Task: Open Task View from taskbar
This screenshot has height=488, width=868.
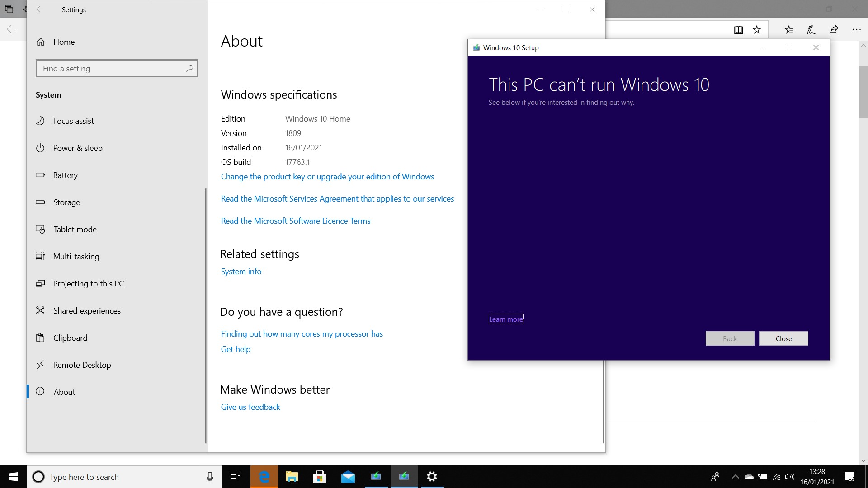Action: pos(235,477)
